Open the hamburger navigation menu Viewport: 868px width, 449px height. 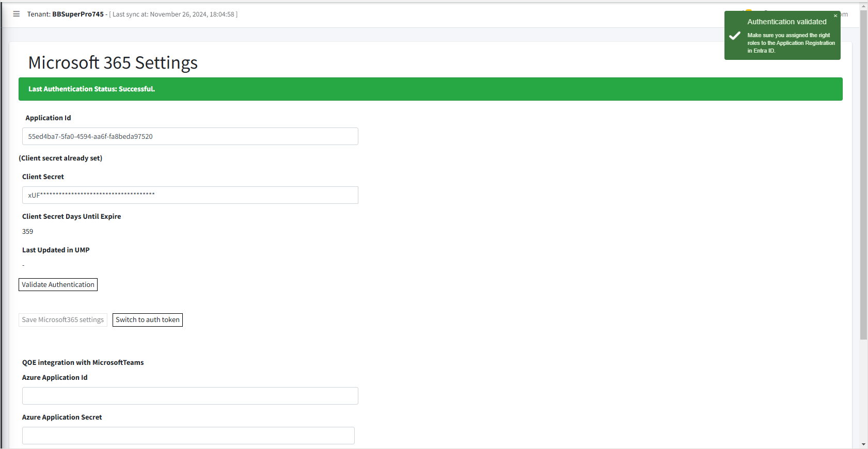(x=17, y=14)
